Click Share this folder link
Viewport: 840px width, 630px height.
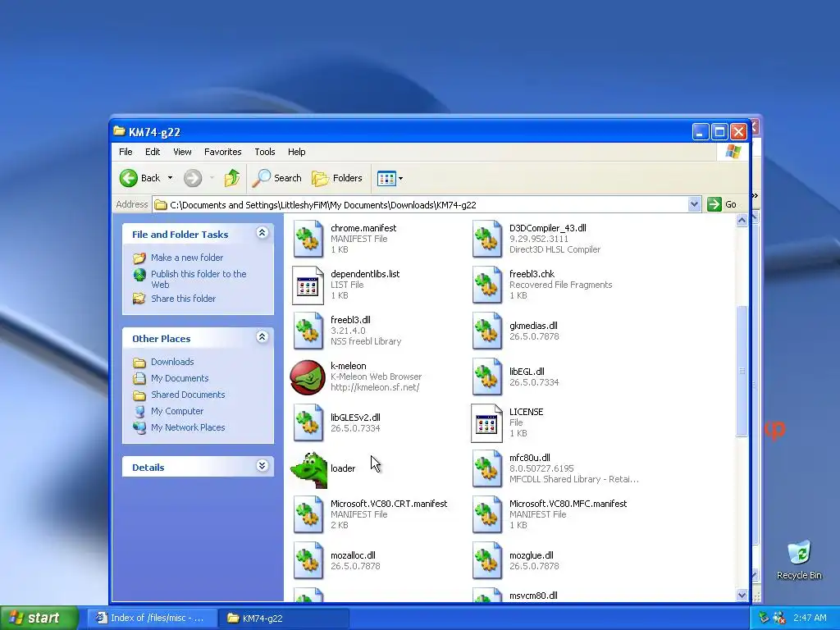coord(183,299)
